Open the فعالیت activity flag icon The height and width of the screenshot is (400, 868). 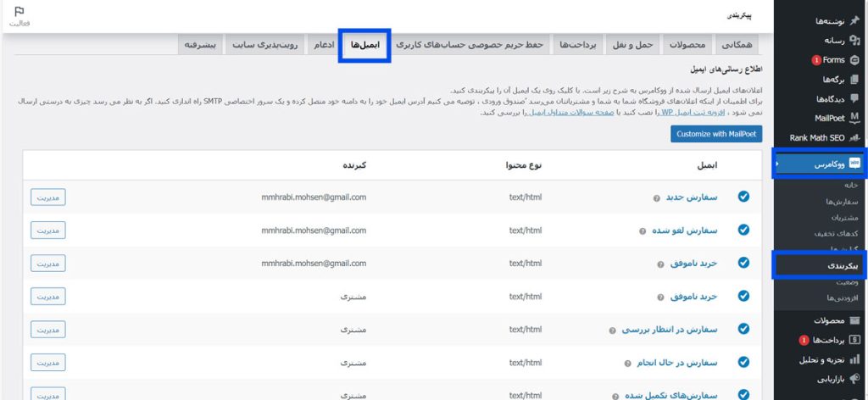pyautogui.click(x=19, y=11)
